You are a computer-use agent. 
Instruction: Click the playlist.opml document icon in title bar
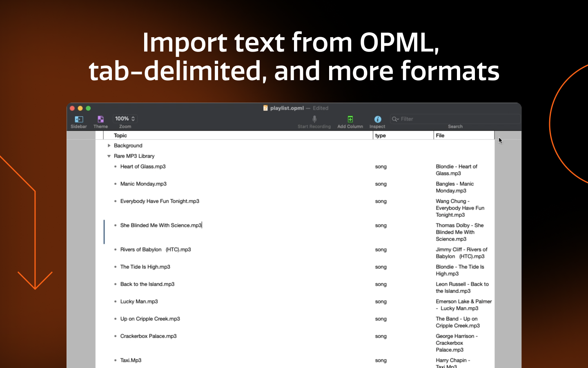pyautogui.click(x=265, y=108)
